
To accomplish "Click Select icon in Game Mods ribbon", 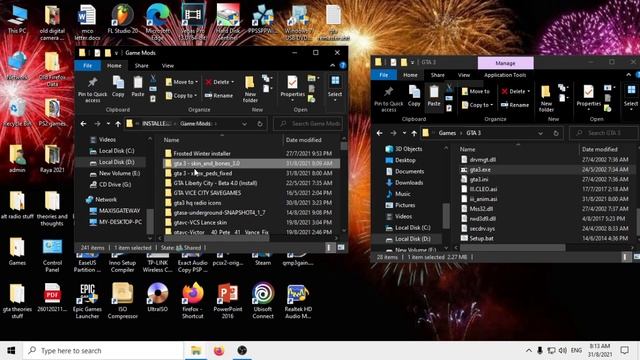I will point(335,86).
